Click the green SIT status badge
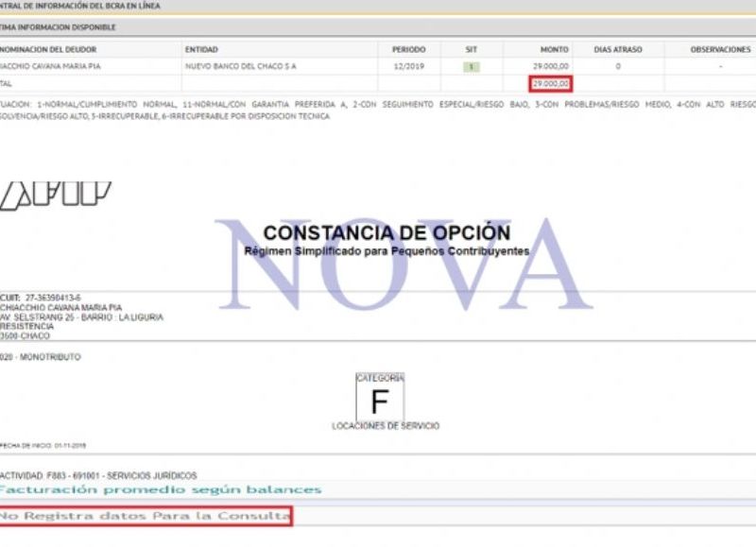 click(x=472, y=67)
